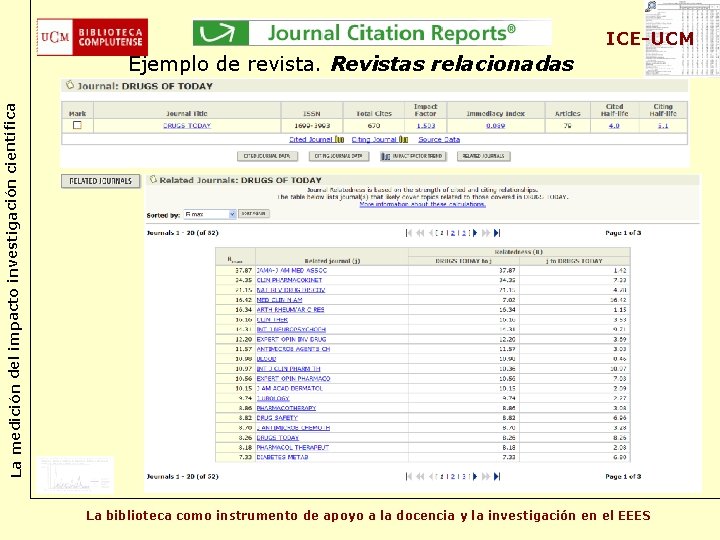720x540 pixels.
Task: Click the single previous arrow in top pagination bar
Action: 431,233
